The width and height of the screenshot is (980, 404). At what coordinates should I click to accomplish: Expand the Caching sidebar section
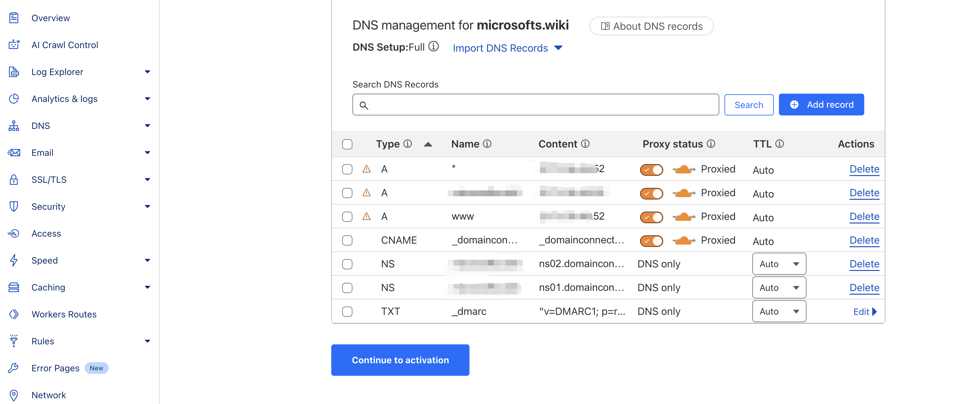point(147,287)
